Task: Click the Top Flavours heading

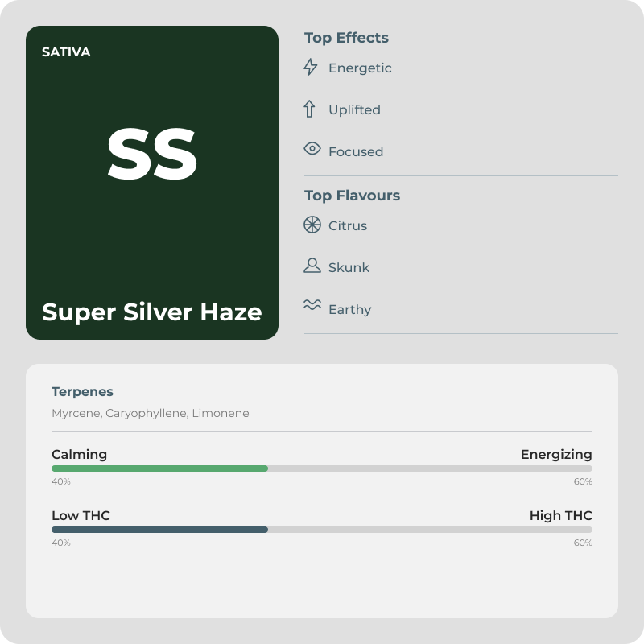Action: click(352, 196)
